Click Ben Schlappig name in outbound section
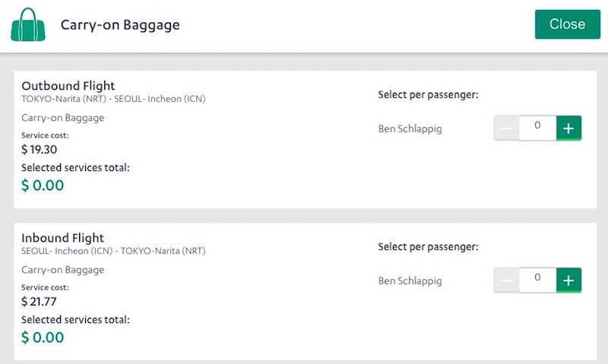The image size is (608, 364). point(410,128)
